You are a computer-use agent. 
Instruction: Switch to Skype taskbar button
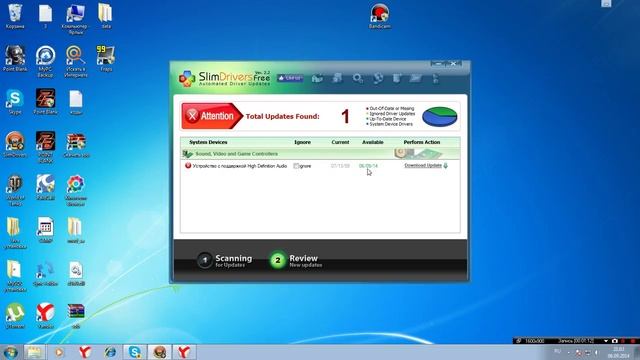(x=135, y=352)
